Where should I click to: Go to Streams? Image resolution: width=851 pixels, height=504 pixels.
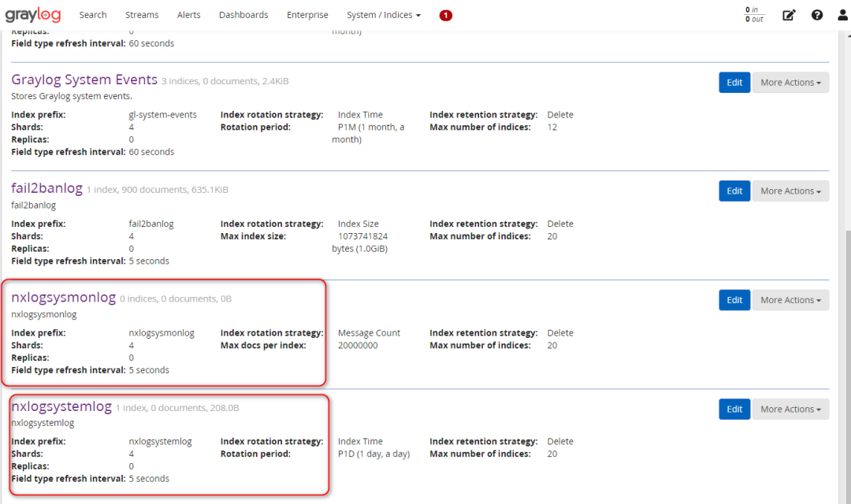tap(142, 15)
